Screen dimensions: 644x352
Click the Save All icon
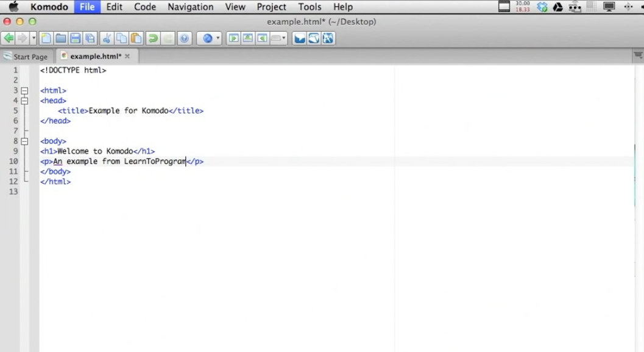tap(90, 38)
